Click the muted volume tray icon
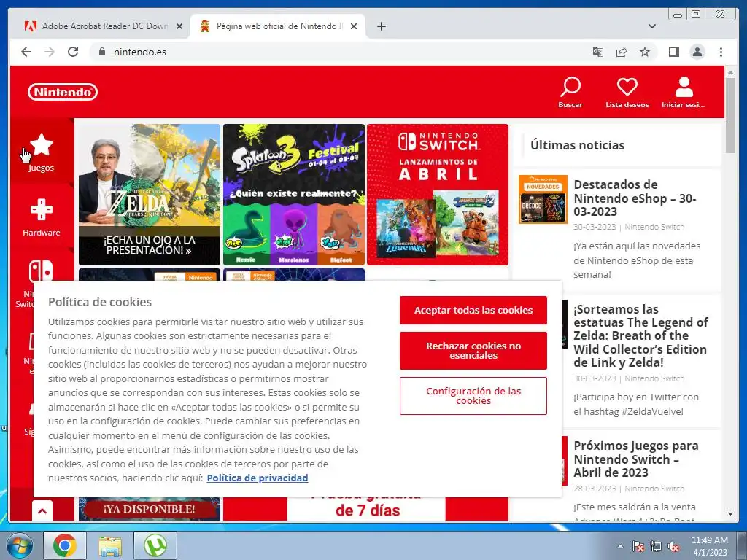The width and height of the screenshot is (747, 560). pyautogui.click(x=673, y=547)
